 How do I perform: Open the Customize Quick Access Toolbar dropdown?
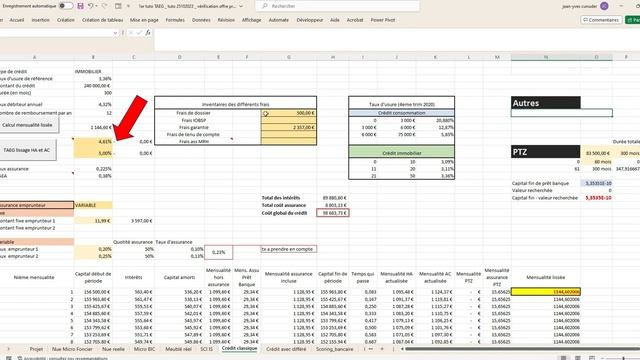pyautogui.click(x=128, y=6)
